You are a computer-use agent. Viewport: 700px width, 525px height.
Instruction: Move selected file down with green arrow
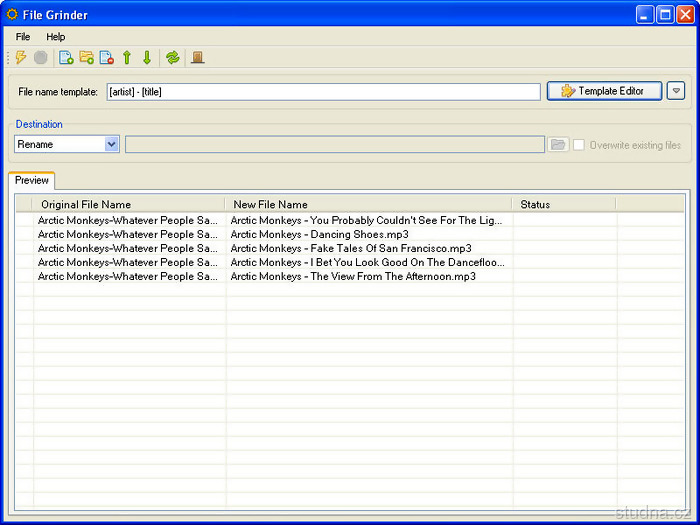pos(147,58)
